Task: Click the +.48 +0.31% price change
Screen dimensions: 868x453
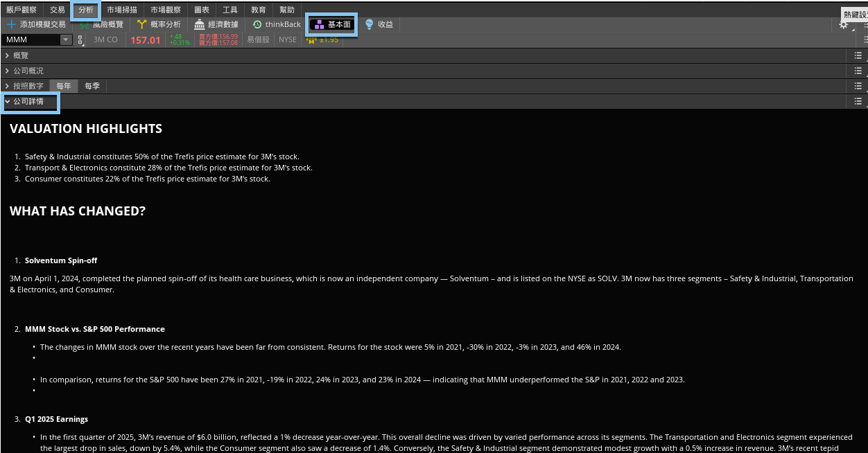Action: [x=179, y=39]
